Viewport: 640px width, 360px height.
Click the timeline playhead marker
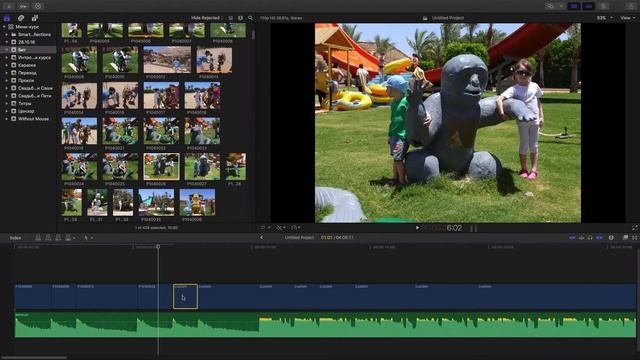[158, 247]
